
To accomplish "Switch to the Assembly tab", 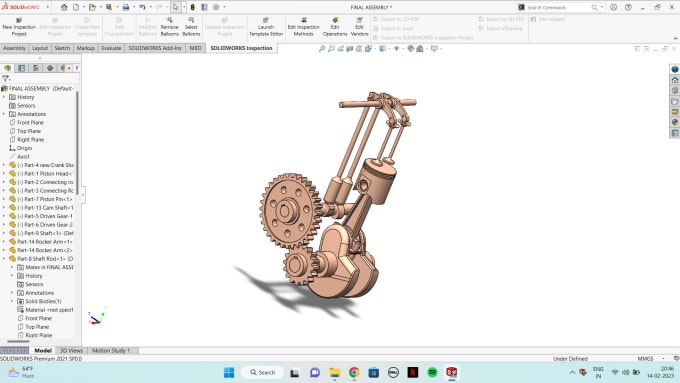I will coord(15,48).
